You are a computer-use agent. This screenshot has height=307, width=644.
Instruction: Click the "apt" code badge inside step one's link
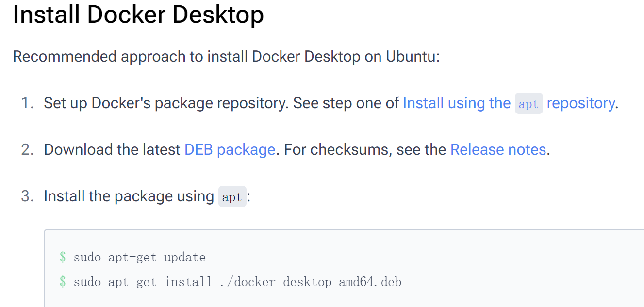click(528, 104)
